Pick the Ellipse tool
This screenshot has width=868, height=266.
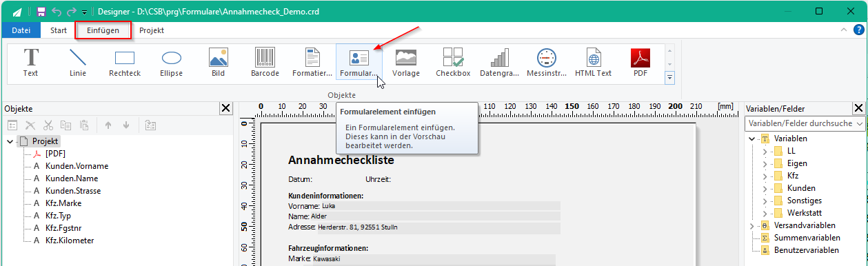point(171,63)
